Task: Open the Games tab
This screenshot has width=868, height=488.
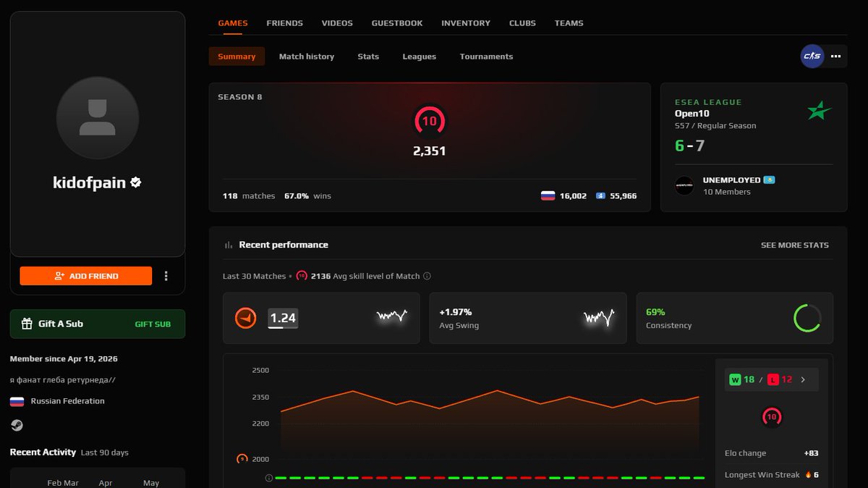Action: click(233, 23)
